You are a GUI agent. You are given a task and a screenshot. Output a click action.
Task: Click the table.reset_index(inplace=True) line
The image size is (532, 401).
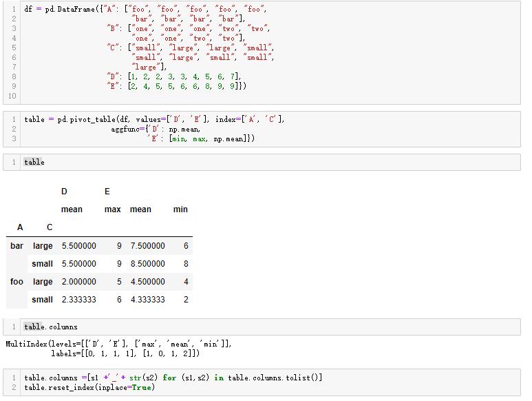[89, 387]
